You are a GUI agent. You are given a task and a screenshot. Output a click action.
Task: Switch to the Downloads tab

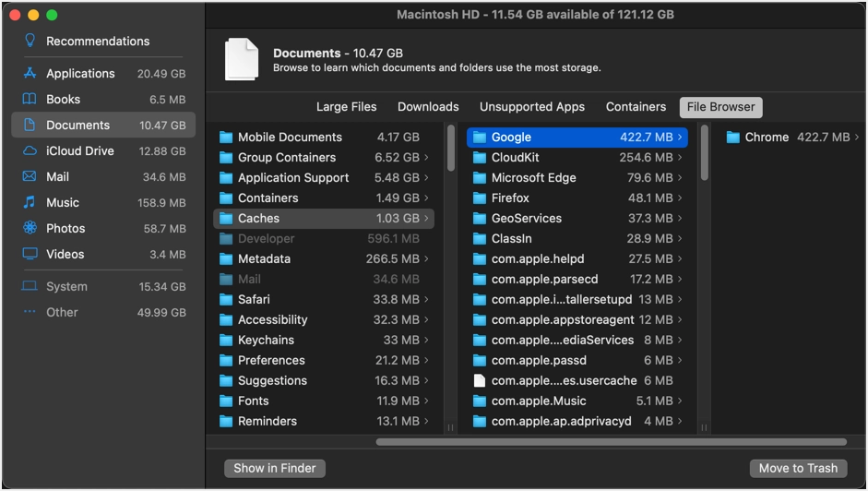(x=428, y=107)
